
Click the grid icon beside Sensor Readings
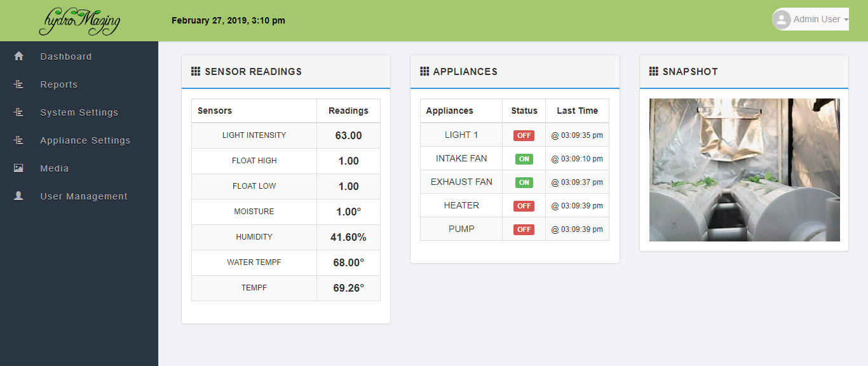pyautogui.click(x=196, y=71)
